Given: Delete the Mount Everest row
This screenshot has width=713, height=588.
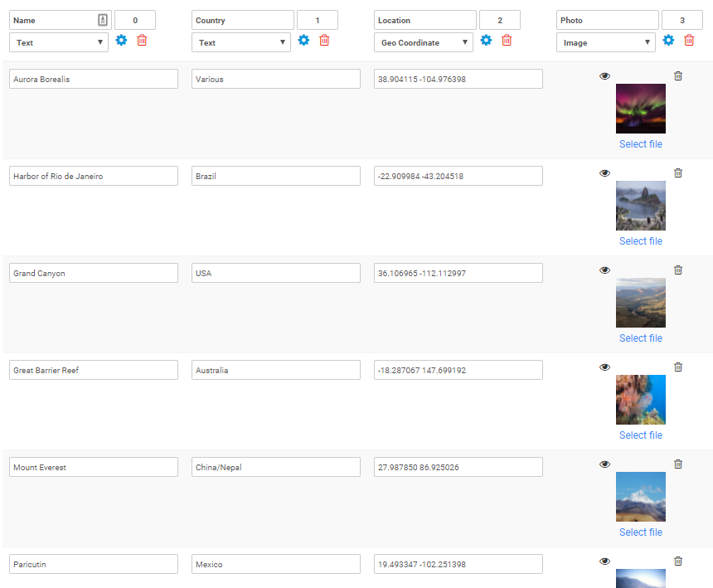Looking at the screenshot, I should (x=678, y=464).
